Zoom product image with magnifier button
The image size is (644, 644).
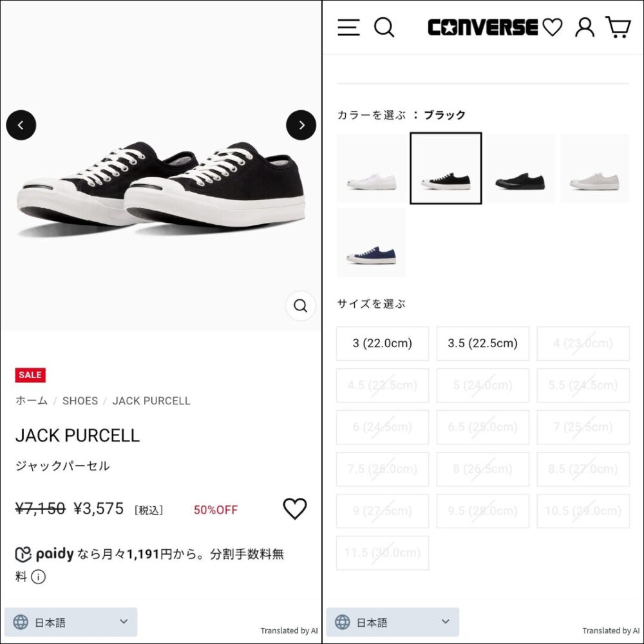[x=300, y=305]
